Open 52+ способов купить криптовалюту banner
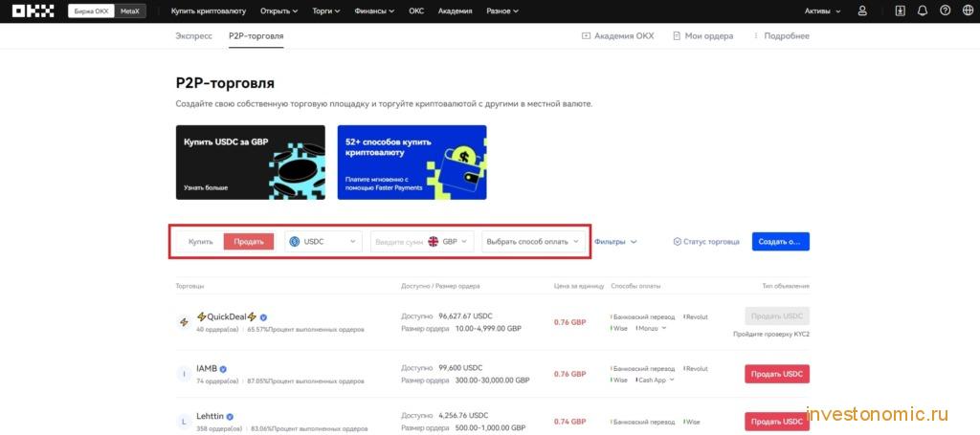The image size is (980, 435). [x=412, y=163]
